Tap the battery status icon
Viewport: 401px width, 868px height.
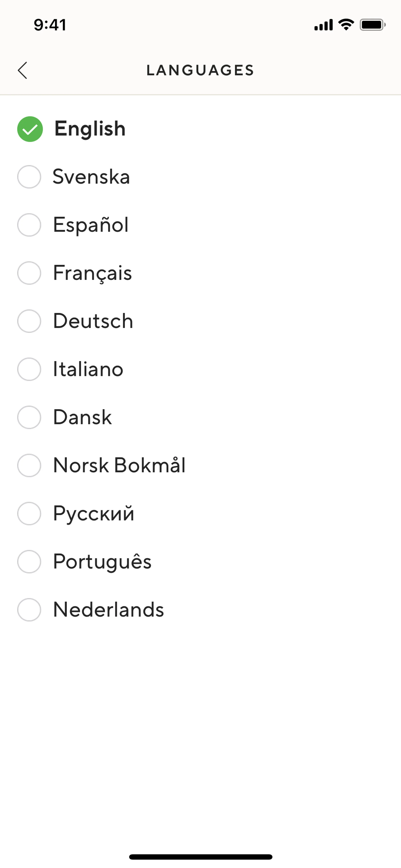(372, 25)
